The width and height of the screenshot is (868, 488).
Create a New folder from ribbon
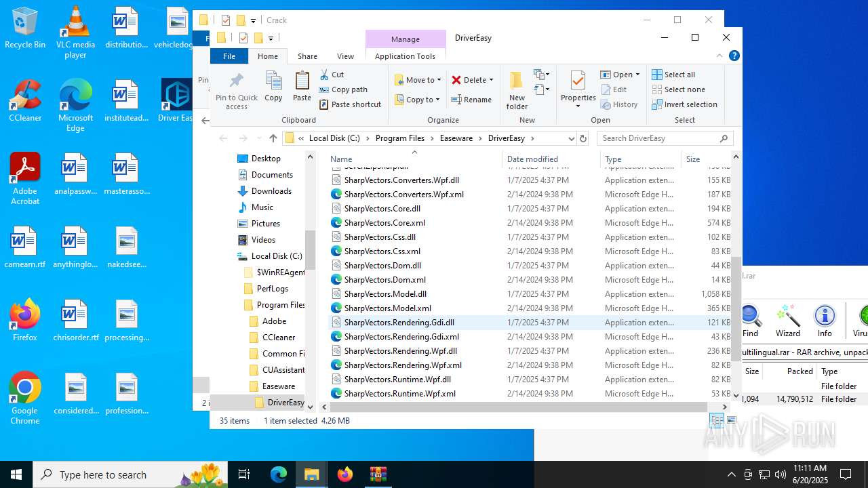pos(517,90)
